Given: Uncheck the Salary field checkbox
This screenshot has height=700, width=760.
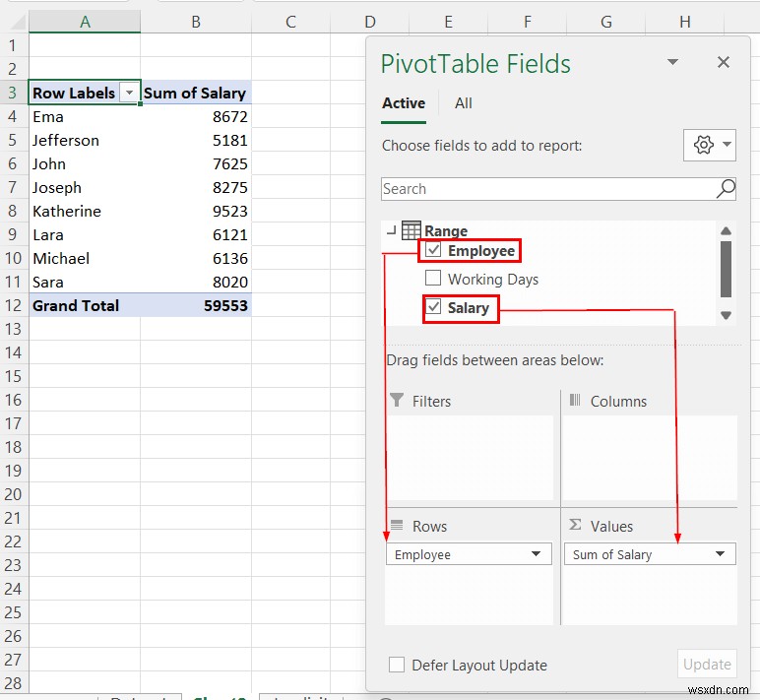Looking at the screenshot, I should pos(433,307).
